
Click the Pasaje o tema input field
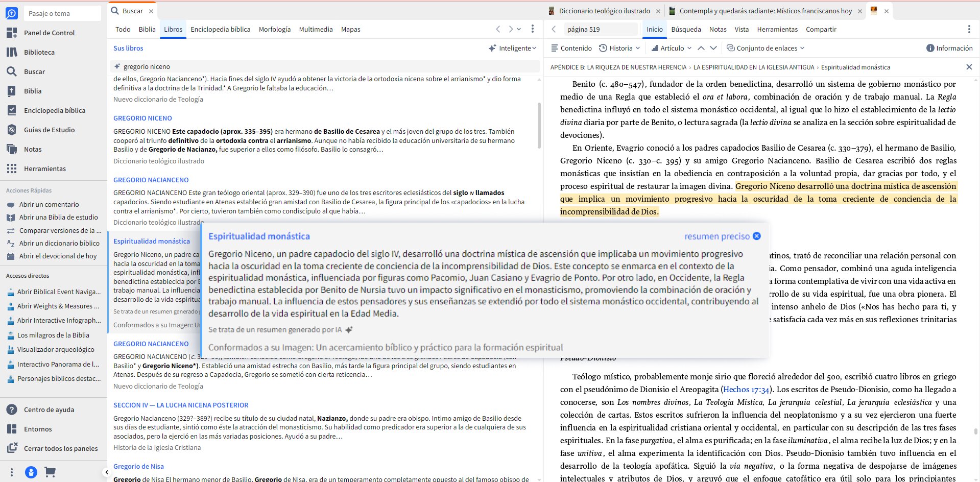(62, 13)
